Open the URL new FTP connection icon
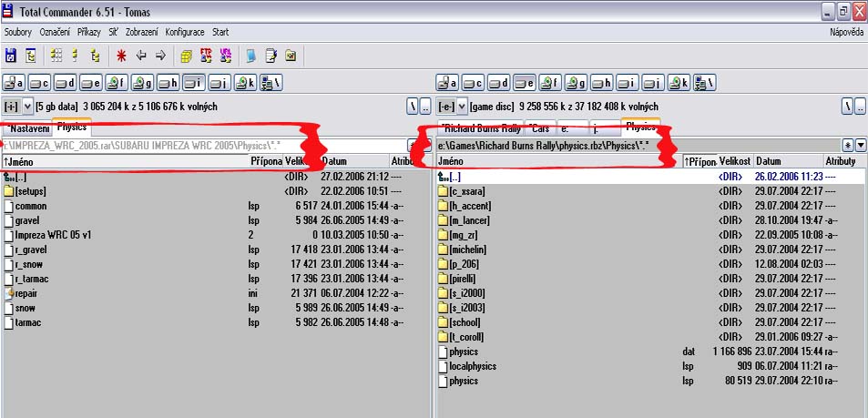This screenshot has width=868, height=418. pyautogui.click(x=225, y=55)
